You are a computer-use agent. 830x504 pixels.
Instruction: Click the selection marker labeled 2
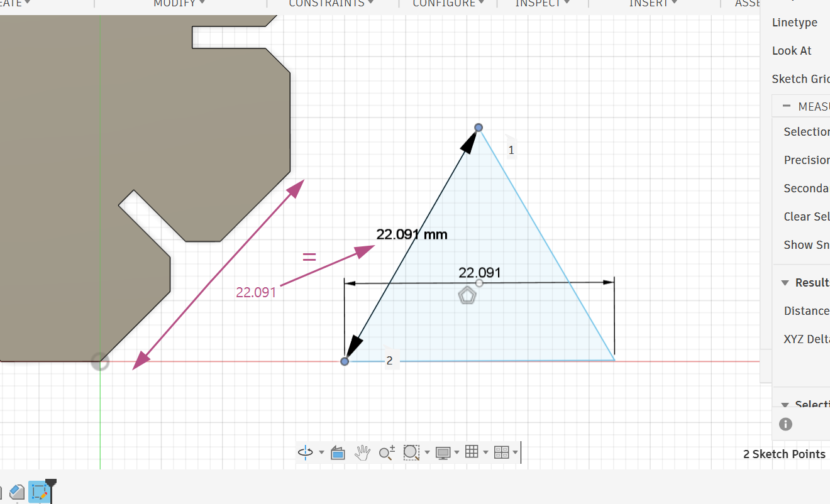(390, 361)
